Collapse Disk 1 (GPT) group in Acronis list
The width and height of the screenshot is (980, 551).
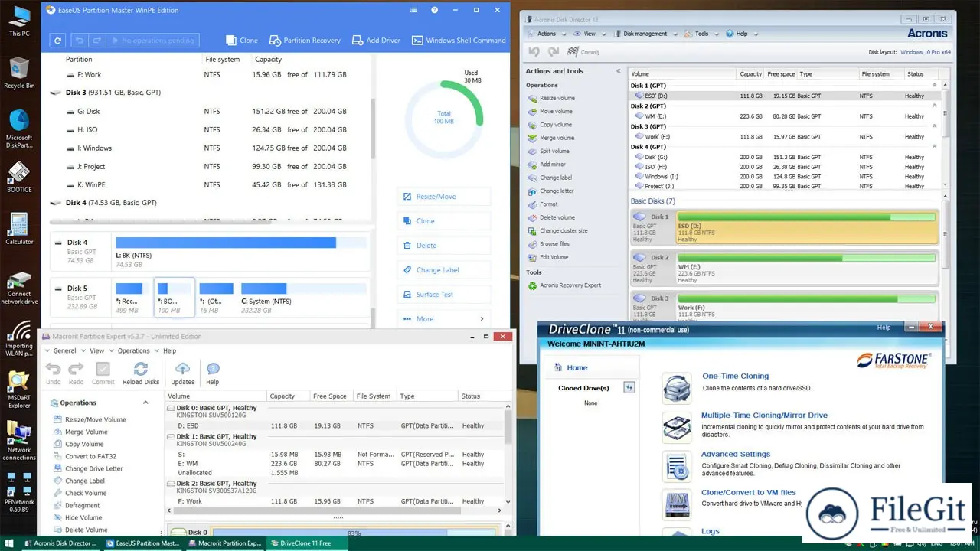pyautogui.click(x=933, y=86)
